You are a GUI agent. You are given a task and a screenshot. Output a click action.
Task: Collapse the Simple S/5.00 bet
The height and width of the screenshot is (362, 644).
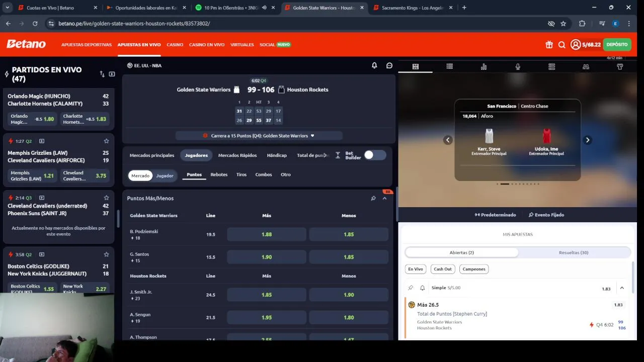622,288
